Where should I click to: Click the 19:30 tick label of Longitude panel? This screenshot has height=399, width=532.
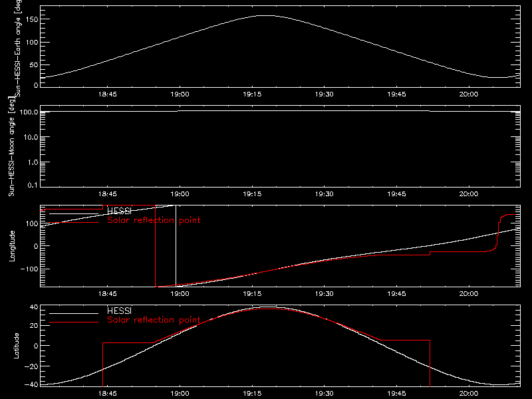[x=325, y=294]
